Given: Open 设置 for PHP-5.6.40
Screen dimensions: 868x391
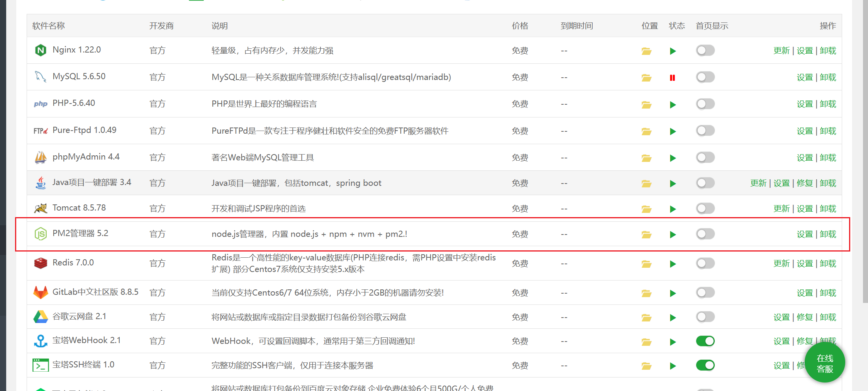Looking at the screenshot, I should 805,104.
